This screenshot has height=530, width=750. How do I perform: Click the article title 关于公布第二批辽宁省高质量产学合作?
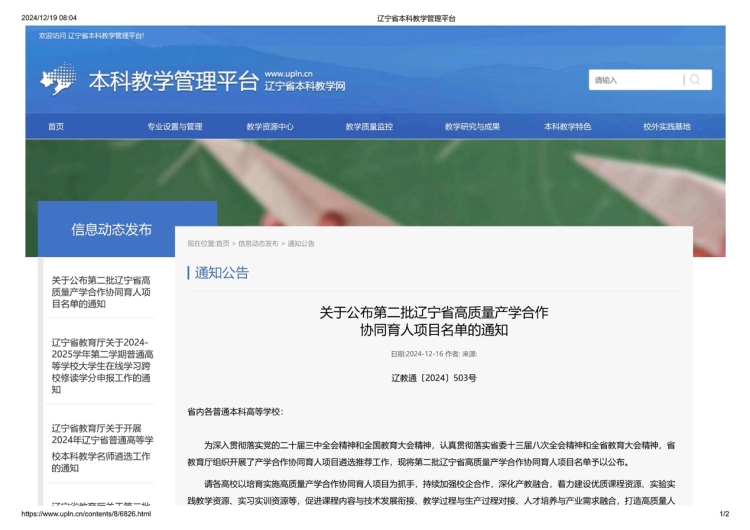coord(434,321)
